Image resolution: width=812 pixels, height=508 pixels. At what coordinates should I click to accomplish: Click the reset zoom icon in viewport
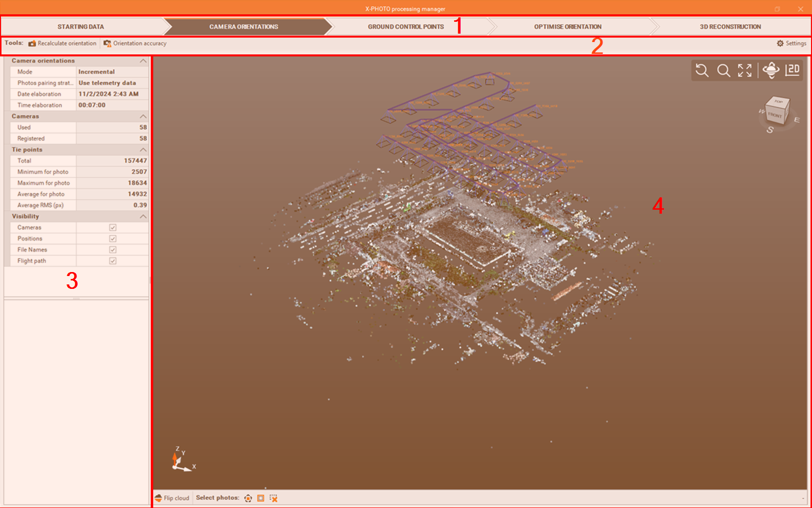702,70
